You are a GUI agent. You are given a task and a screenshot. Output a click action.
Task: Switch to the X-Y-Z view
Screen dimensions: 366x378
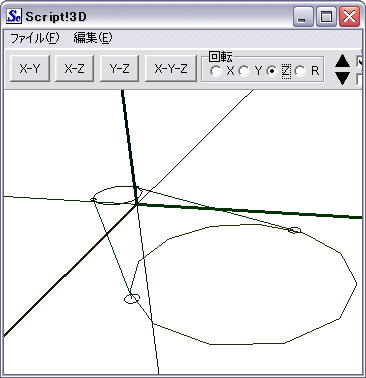(x=171, y=69)
